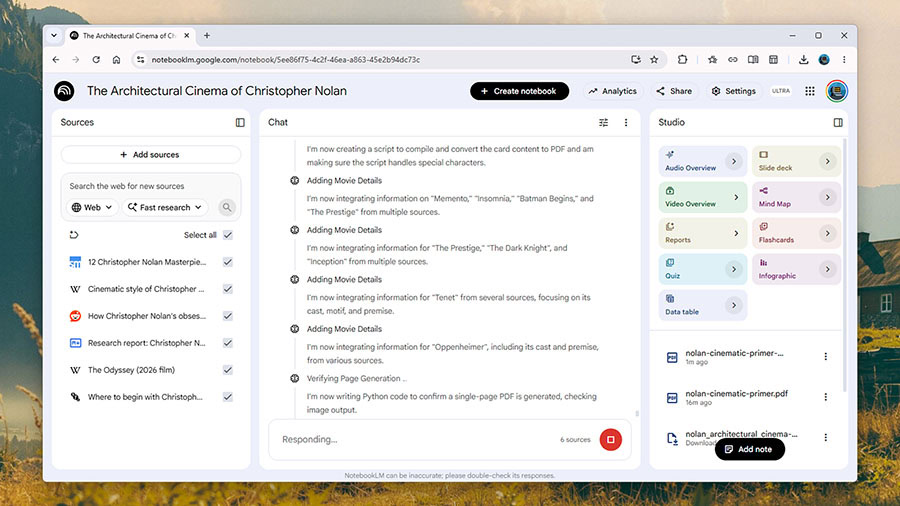Uncheck Where to begin with Christopher source
This screenshot has width=900, height=506.
(x=228, y=396)
